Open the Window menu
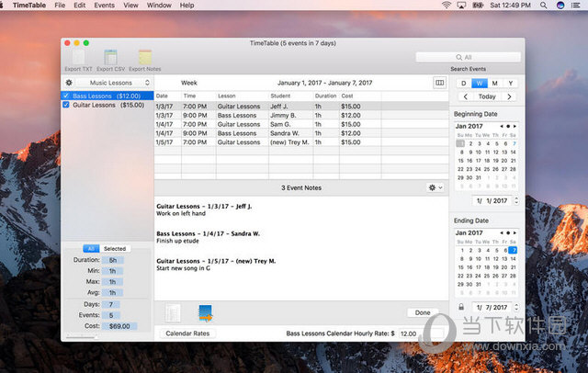 pos(159,6)
